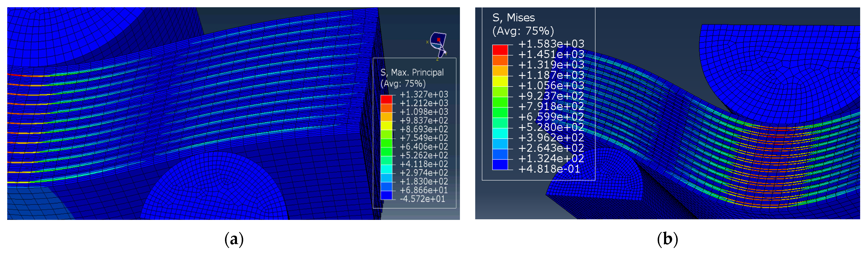Click the -4.572e+01 legend value
Image resolution: width=868 pixels, height=254 pixels.
tap(422, 199)
